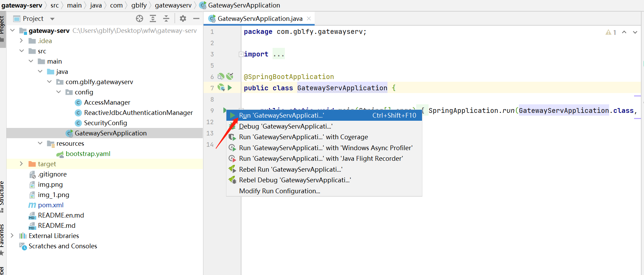Select GatewayServApplication in project tree
Viewport: 644px width, 275px height.
tap(110, 133)
